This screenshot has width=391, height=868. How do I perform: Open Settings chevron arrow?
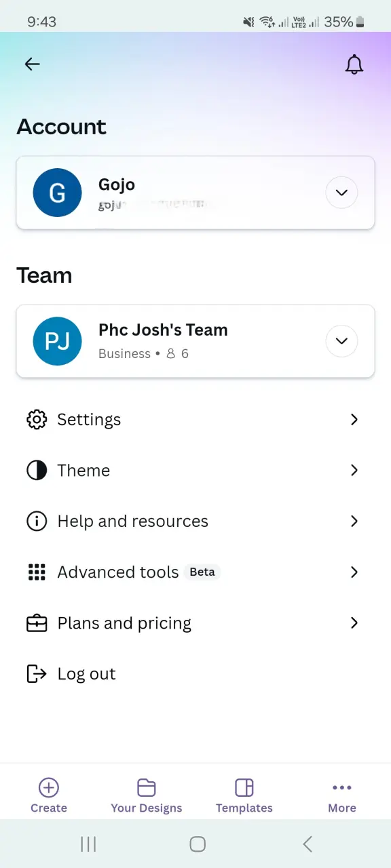[354, 420]
